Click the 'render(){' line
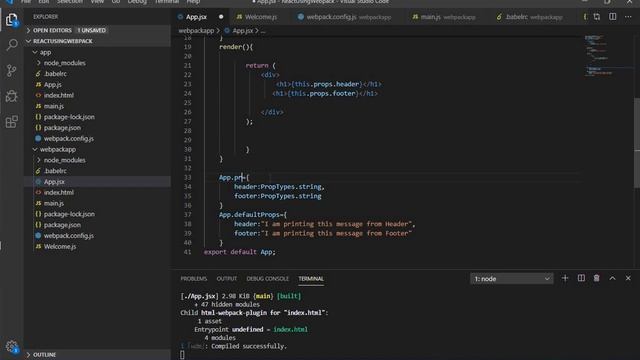 pyautogui.click(x=236, y=47)
